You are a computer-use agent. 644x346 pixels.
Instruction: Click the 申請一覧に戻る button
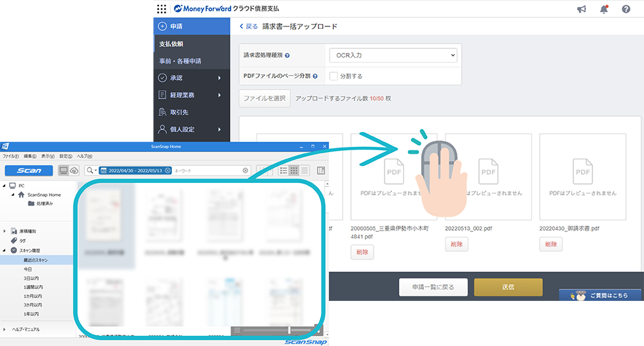pyautogui.click(x=433, y=287)
